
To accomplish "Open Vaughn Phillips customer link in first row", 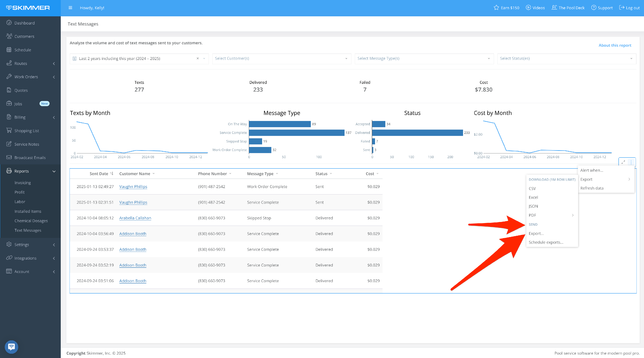I will [x=133, y=187].
